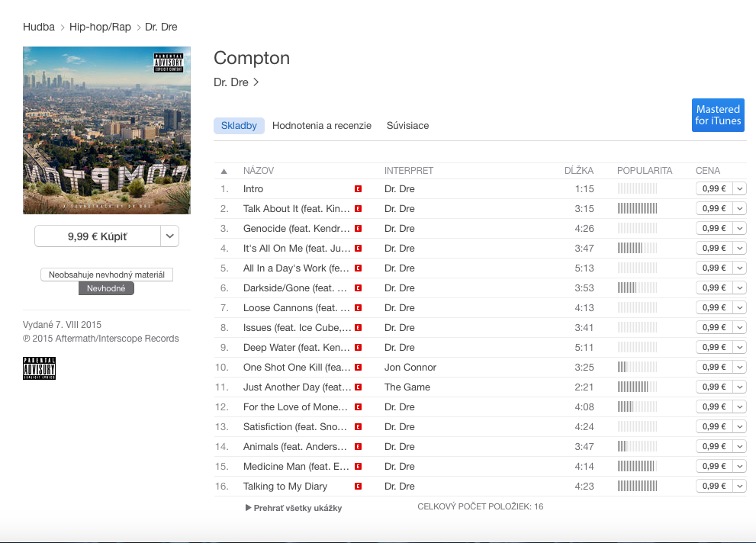756x543 pixels.
Task: Sort by the CENA column header
Action: (x=708, y=171)
